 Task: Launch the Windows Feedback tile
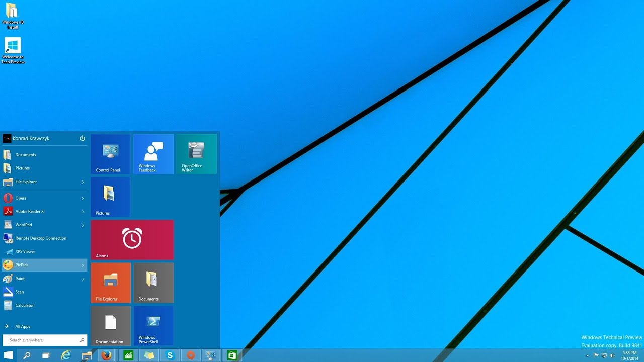[x=153, y=154]
